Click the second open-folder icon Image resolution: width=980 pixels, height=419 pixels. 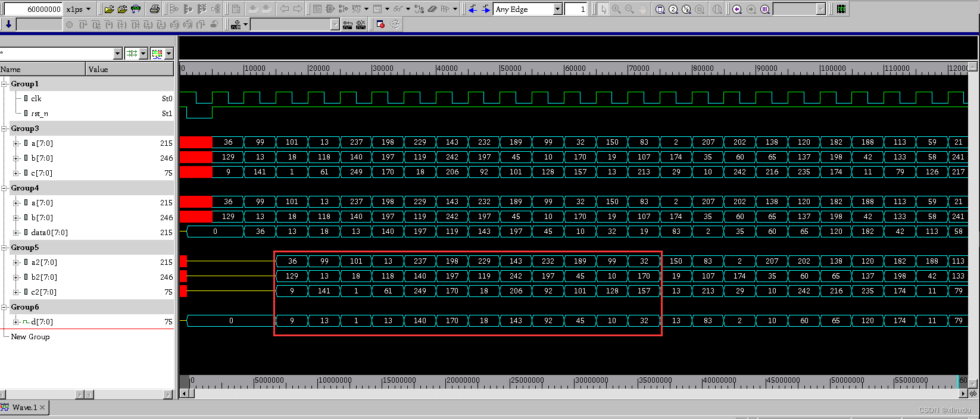pyautogui.click(x=122, y=9)
